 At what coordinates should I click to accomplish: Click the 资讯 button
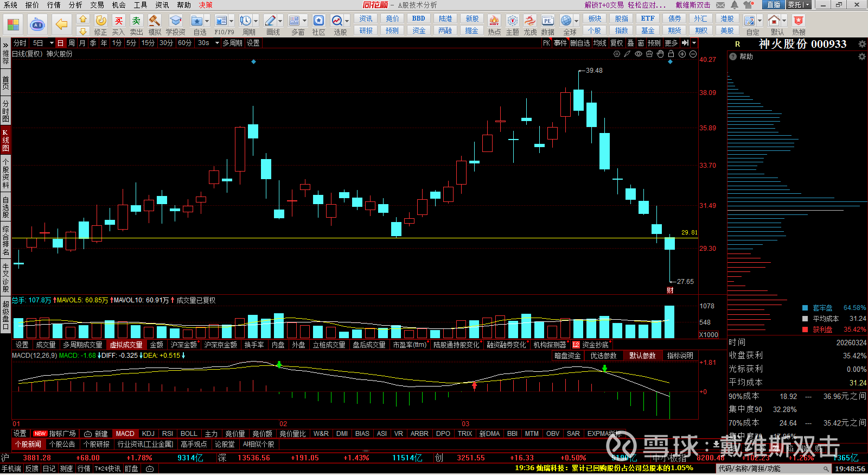click(x=366, y=18)
